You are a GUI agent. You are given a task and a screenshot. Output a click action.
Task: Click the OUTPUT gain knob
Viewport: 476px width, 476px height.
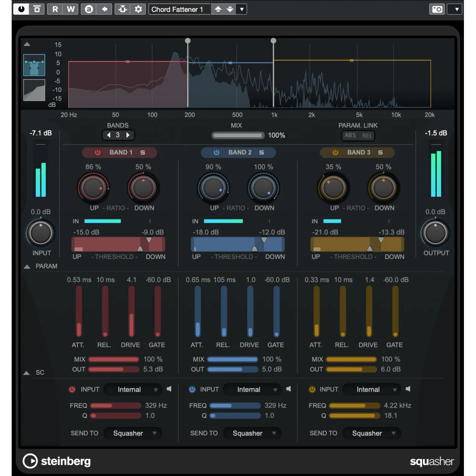435,233
